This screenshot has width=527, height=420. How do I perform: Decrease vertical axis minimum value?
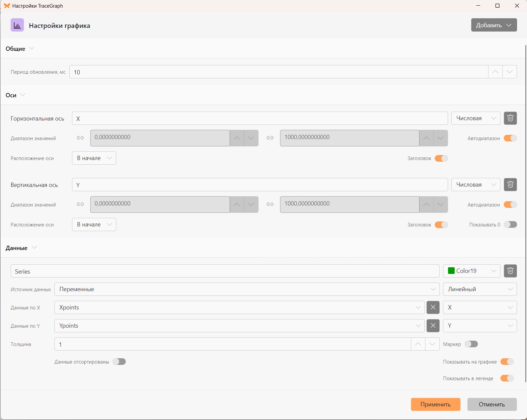click(251, 205)
